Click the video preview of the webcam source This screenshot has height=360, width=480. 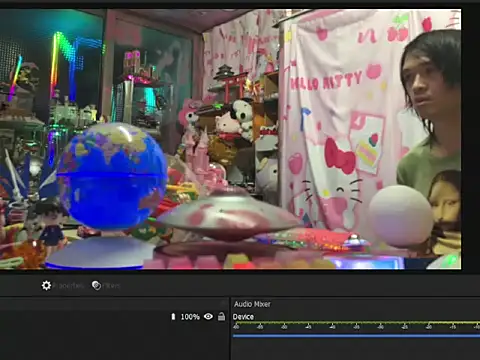(230, 139)
